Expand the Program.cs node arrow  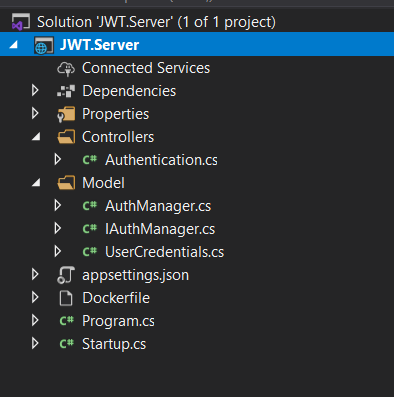35,321
